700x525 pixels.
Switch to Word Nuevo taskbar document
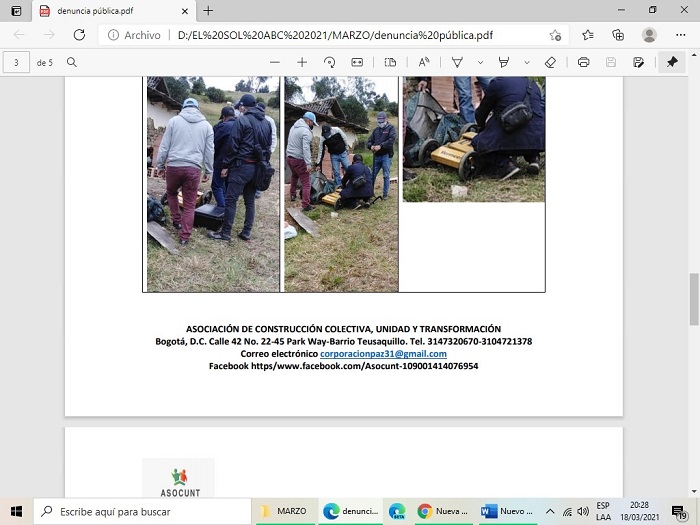pos(507,512)
